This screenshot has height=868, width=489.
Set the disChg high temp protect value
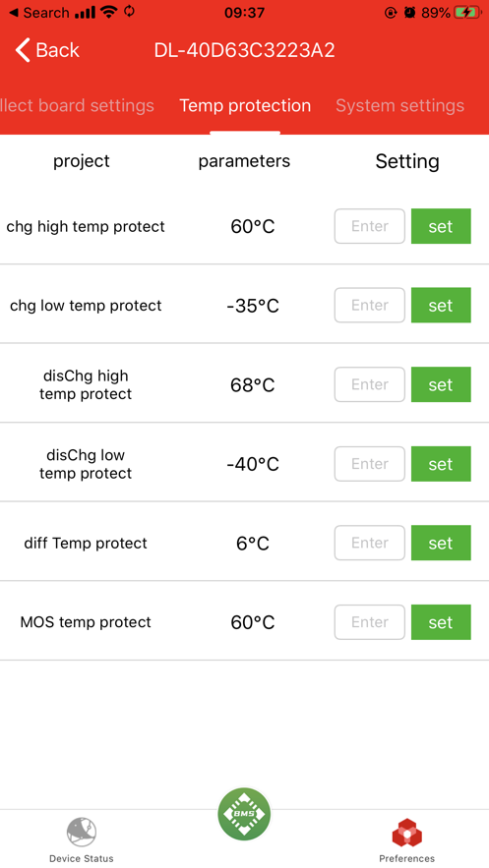click(x=441, y=384)
